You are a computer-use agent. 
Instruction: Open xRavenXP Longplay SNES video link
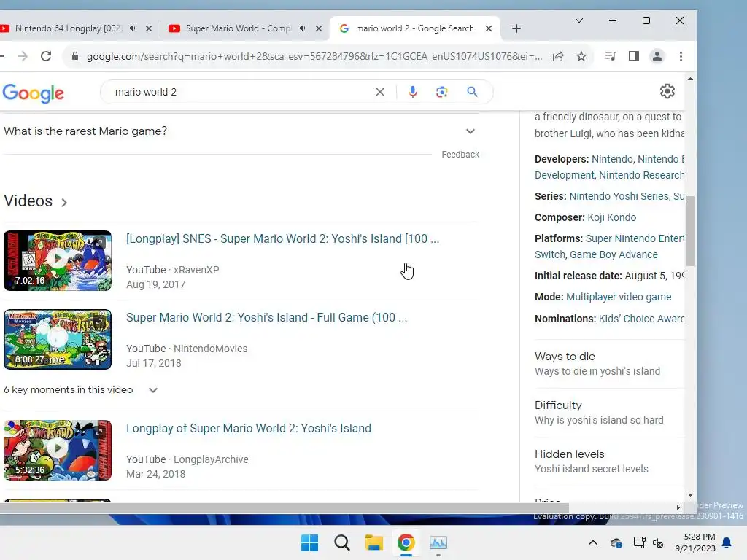coord(282,238)
